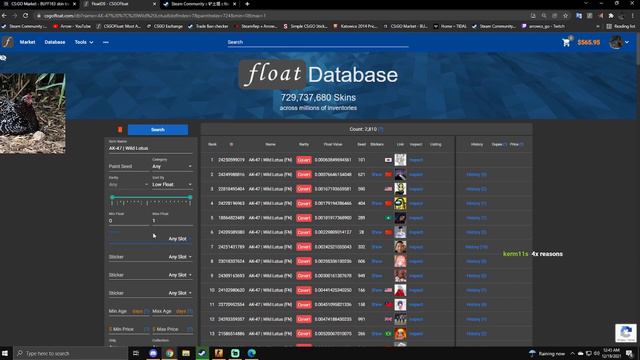The height and width of the screenshot is (360, 640).
Task: Open browser extensions puzzle icon
Action: (611, 16)
